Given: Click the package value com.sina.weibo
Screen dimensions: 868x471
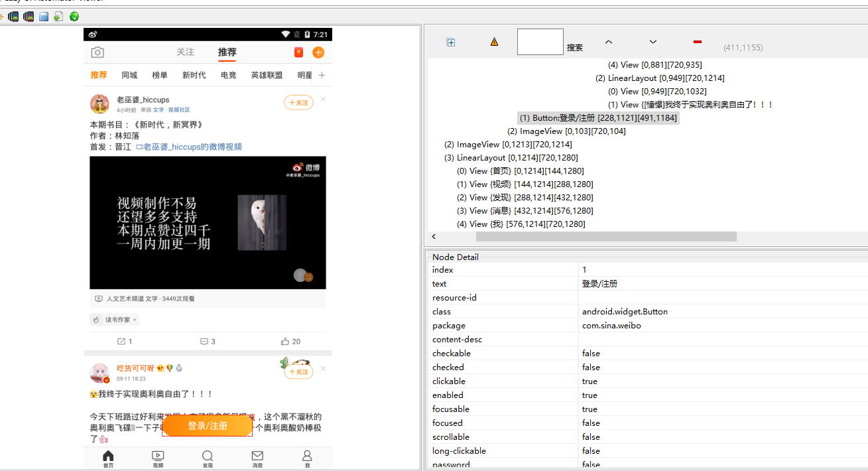Looking at the screenshot, I should pyautogui.click(x=611, y=325).
